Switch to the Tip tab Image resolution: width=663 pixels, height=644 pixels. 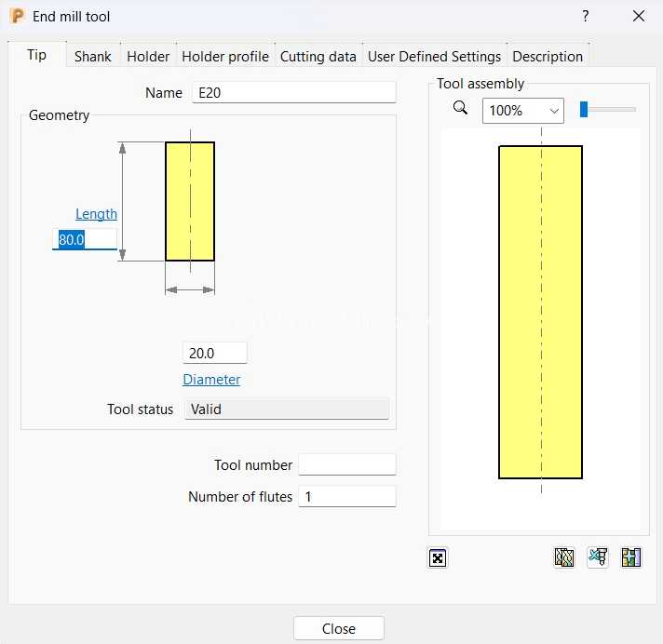click(x=37, y=55)
